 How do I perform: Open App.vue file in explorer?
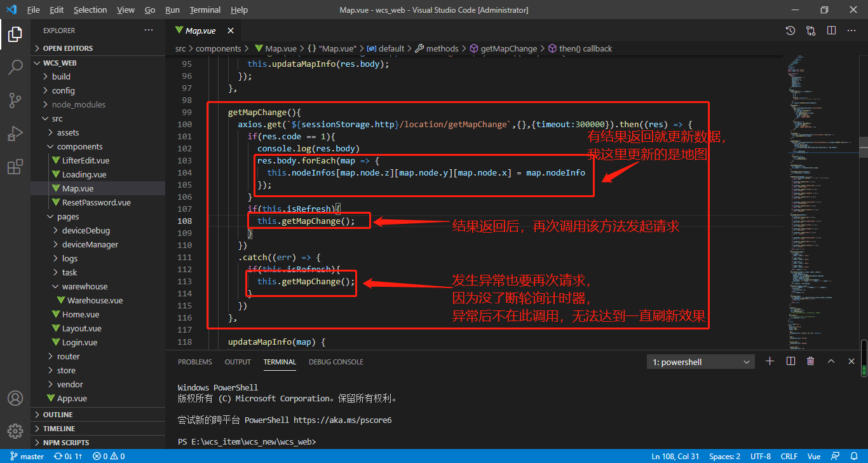(98, 398)
